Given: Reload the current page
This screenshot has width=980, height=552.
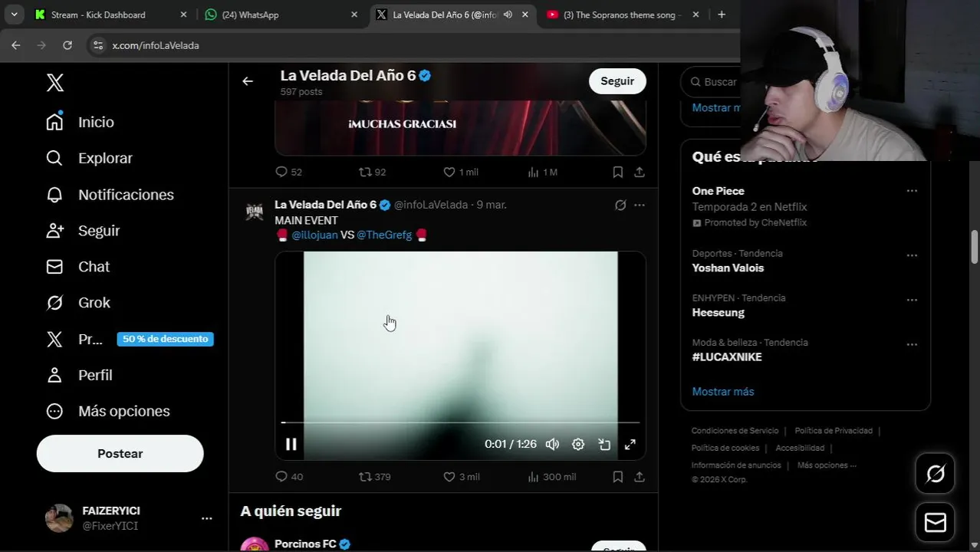Looking at the screenshot, I should [67, 45].
